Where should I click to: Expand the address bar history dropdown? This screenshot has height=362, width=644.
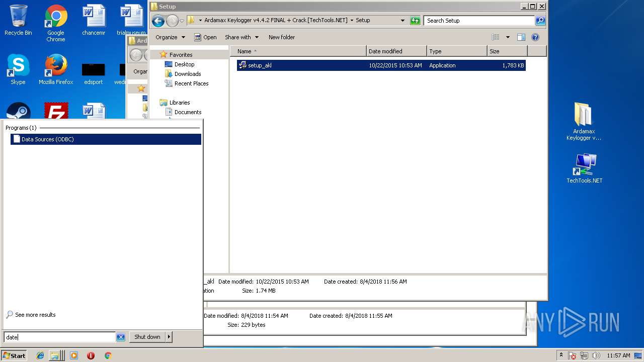tap(403, 21)
